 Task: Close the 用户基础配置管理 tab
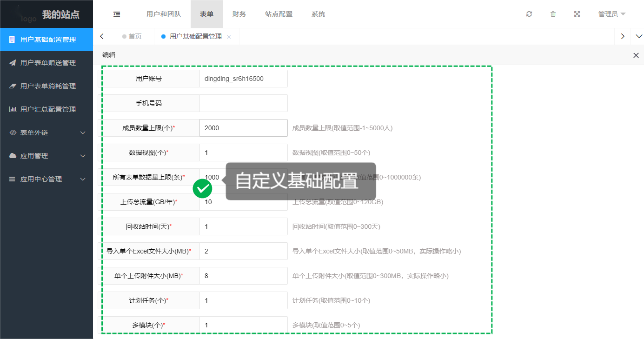click(229, 37)
